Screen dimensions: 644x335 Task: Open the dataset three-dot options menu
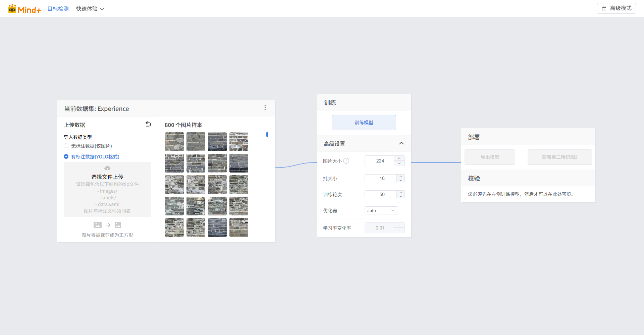265,108
